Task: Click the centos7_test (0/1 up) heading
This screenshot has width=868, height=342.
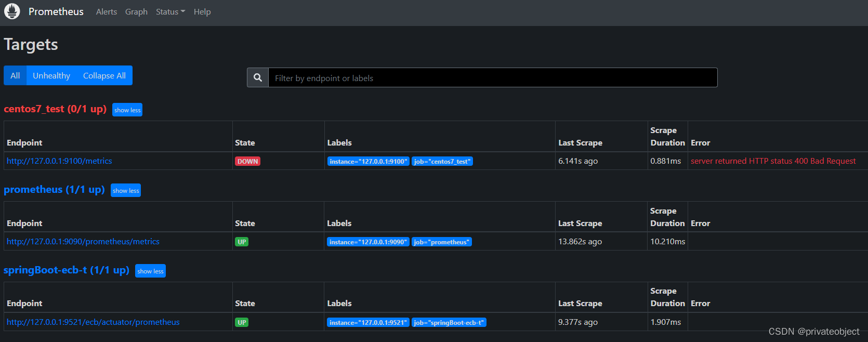Action: [x=55, y=109]
